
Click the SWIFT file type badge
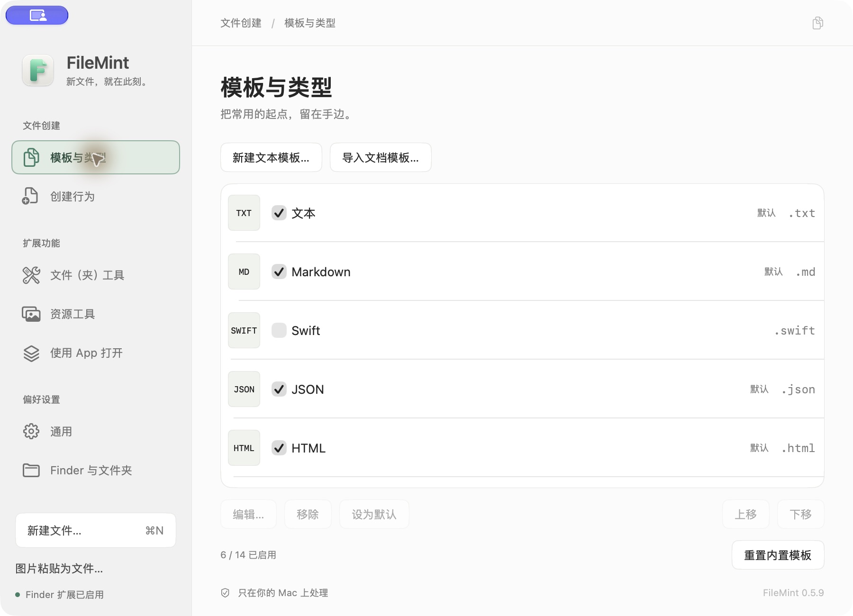[244, 330]
